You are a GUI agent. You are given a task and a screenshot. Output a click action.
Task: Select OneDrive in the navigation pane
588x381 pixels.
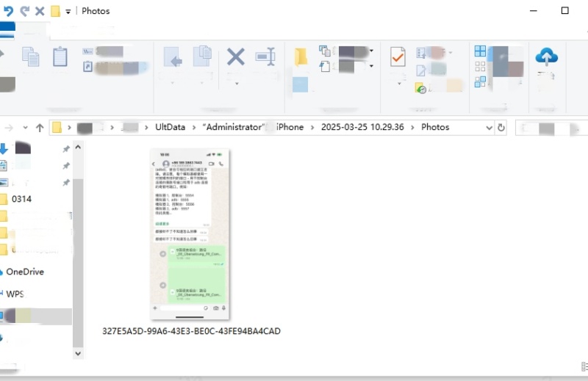click(25, 272)
